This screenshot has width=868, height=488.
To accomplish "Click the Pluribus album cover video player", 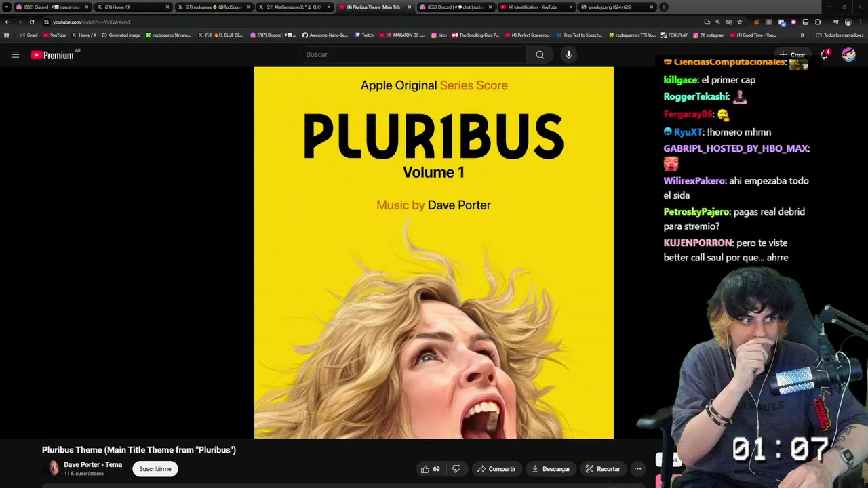I will pyautogui.click(x=434, y=253).
